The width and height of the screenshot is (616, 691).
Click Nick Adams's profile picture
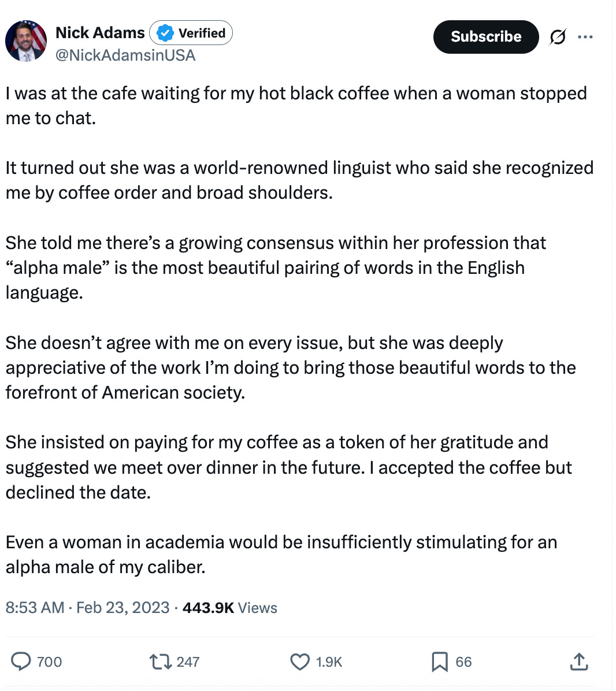[26, 40]
